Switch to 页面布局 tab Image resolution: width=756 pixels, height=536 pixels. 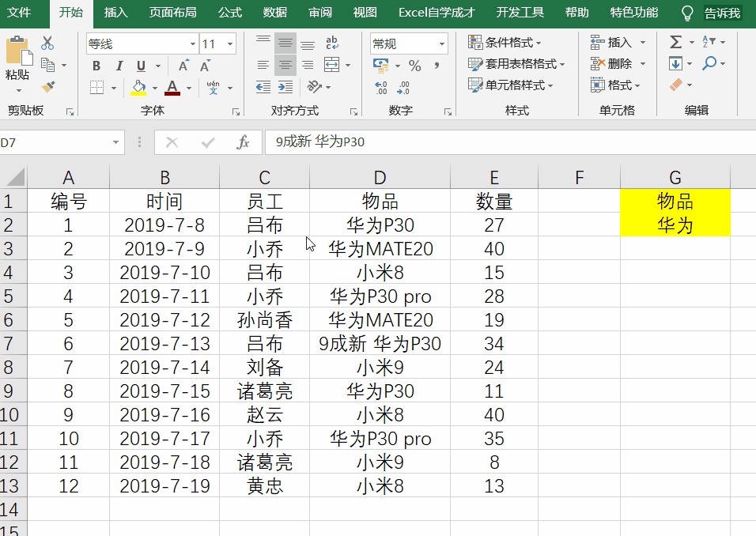(172, 13)
